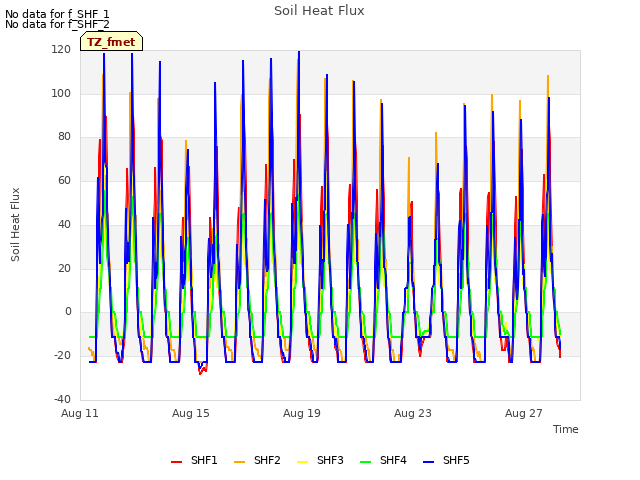Select the SHF5 legend entry

click(x=446, y=460)
